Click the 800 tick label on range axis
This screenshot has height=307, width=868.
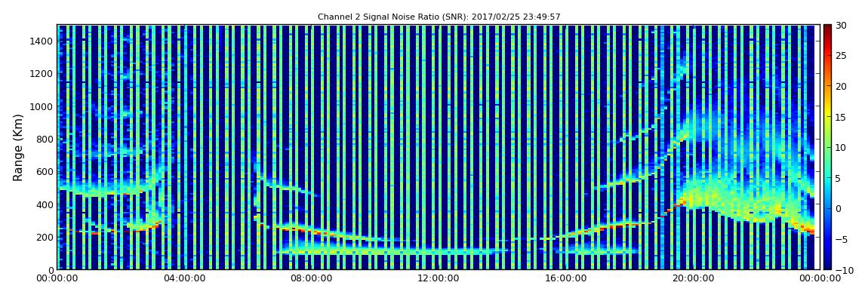[x=45, y=139]
